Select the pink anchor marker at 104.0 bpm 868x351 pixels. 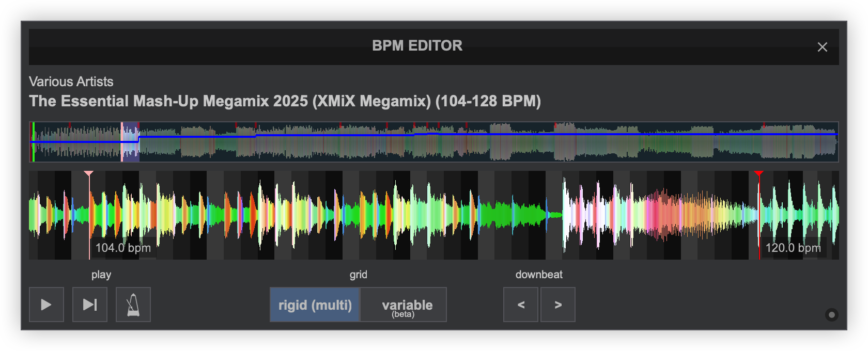[x=89, y=174]
